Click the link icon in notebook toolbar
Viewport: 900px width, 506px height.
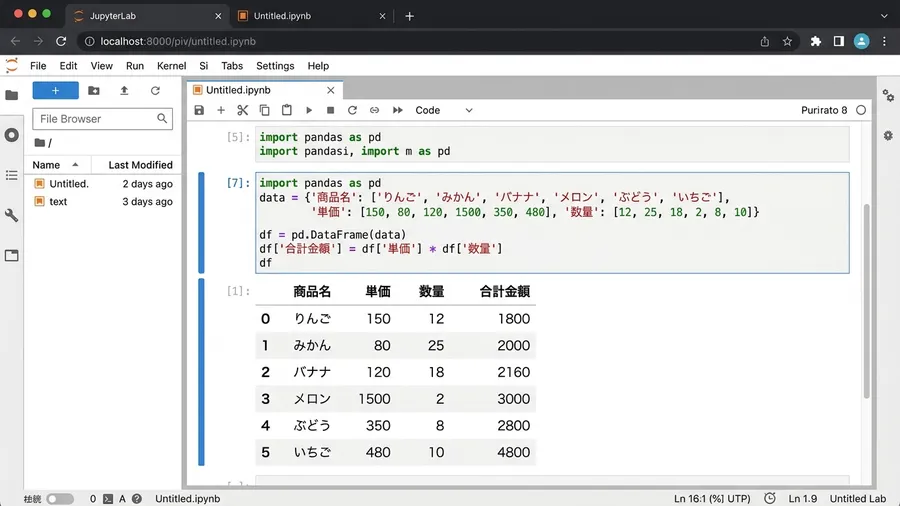coord(374,110)
